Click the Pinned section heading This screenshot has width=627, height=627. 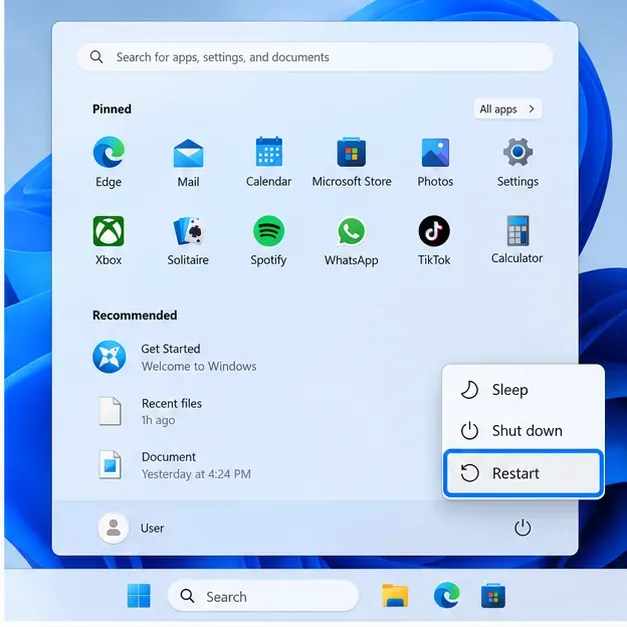[x=112, y=109]
